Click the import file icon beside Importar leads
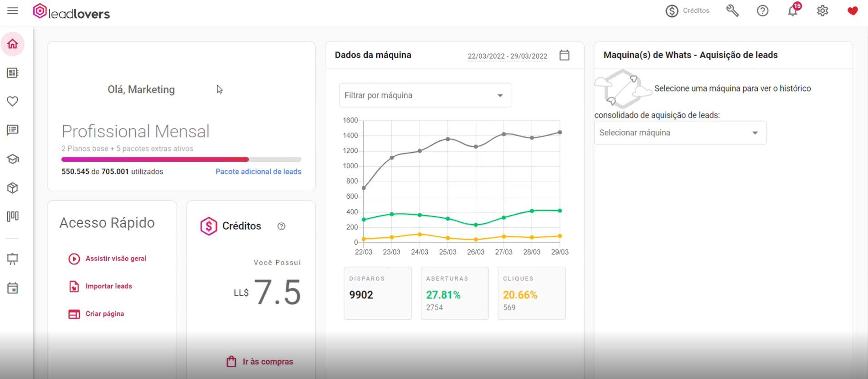The height and width of the screenshot is (379, 868). [x=74, y=287]
